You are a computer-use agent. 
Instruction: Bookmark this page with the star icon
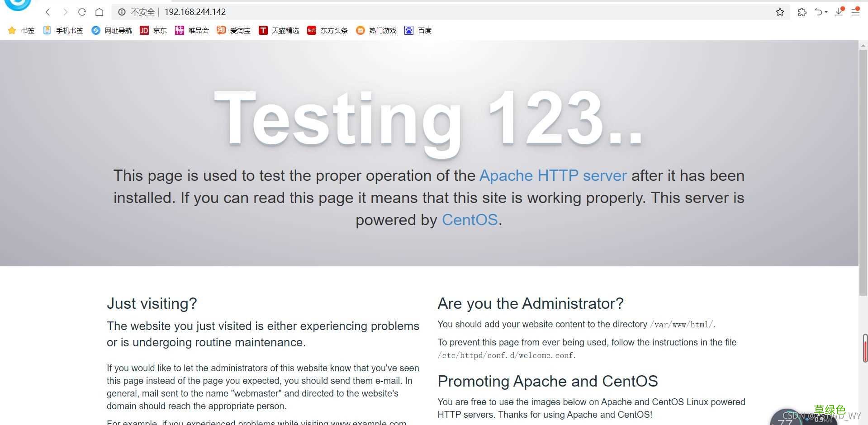[x=780, y=12]
